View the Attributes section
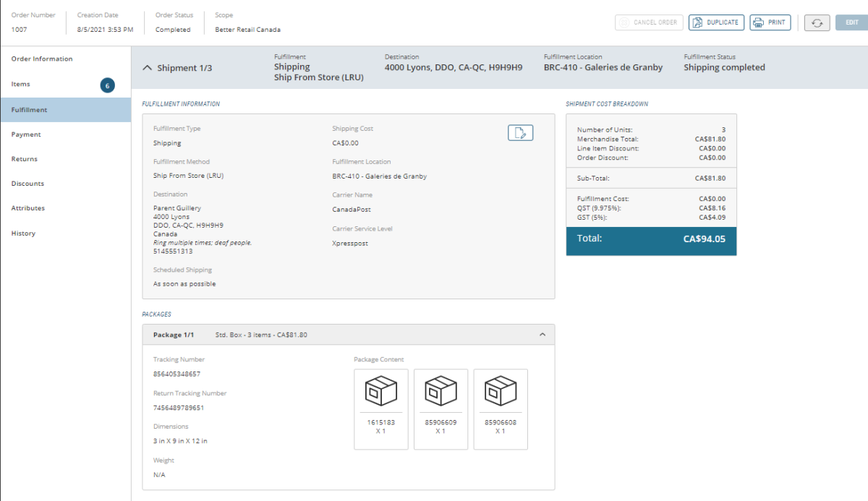The image size is (868, 501). tap(28, 208)
